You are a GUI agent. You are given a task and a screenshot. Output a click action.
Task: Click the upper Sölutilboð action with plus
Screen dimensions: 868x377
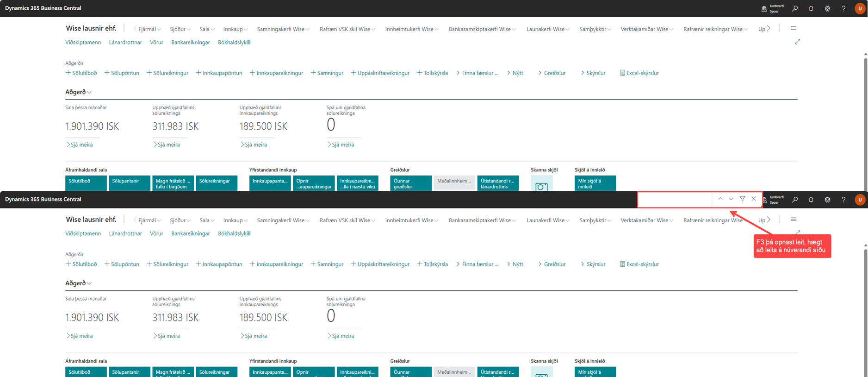pyautogui.click(x=81, y=73)
